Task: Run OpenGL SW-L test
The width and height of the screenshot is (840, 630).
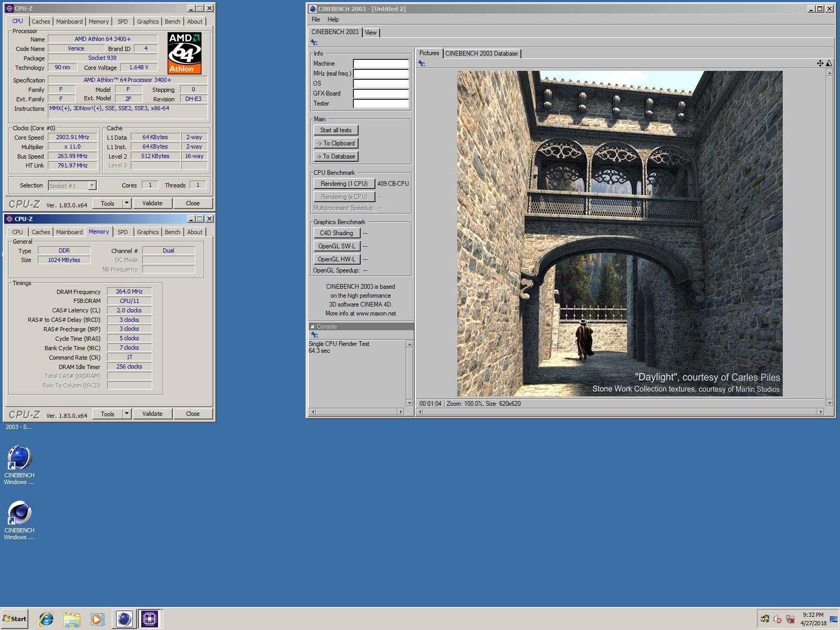Action: tap(337, 246)
